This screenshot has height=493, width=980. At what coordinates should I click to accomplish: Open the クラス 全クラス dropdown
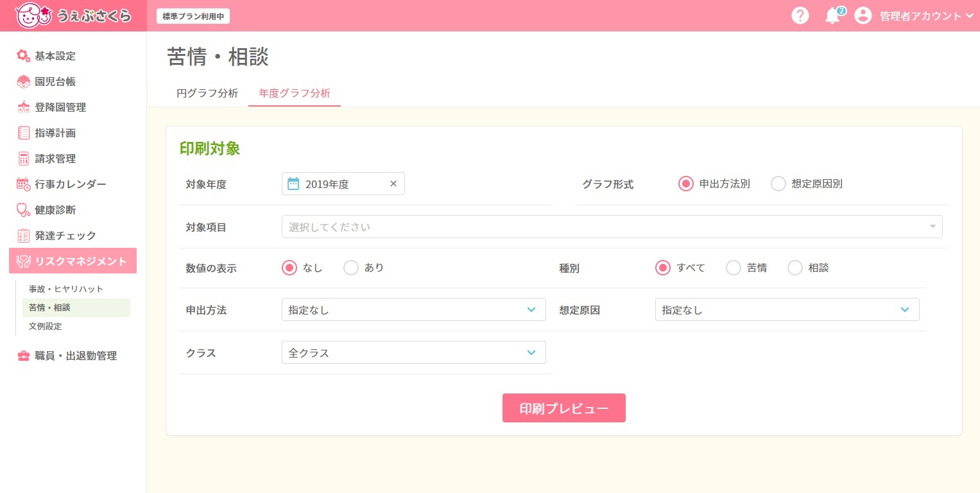[x=414, y=352]
